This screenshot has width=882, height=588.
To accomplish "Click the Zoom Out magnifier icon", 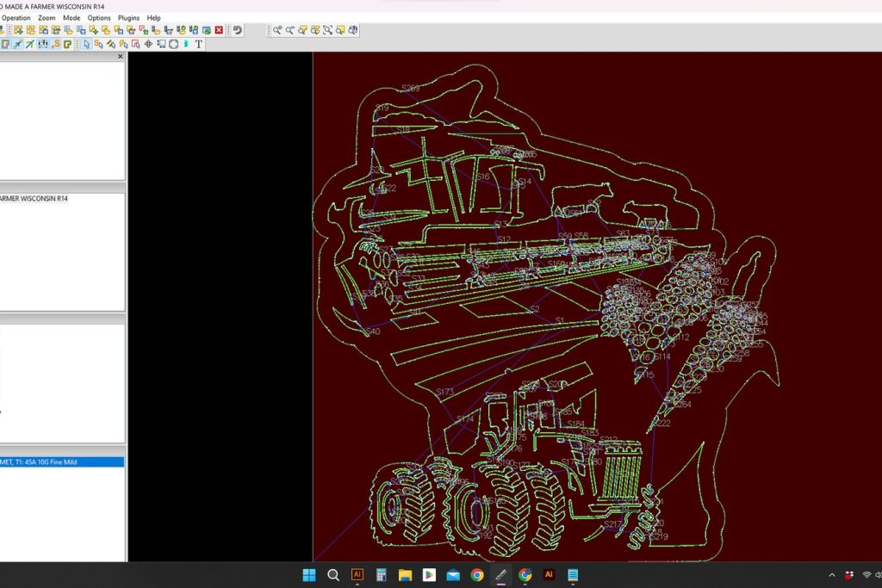I will point(290,30).
